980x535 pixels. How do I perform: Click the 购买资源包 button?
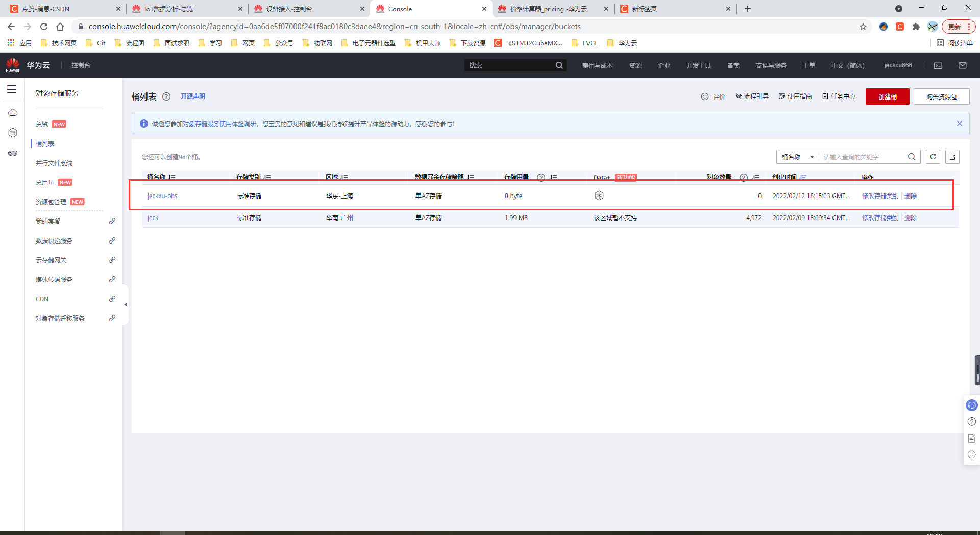tap(942, 96)
